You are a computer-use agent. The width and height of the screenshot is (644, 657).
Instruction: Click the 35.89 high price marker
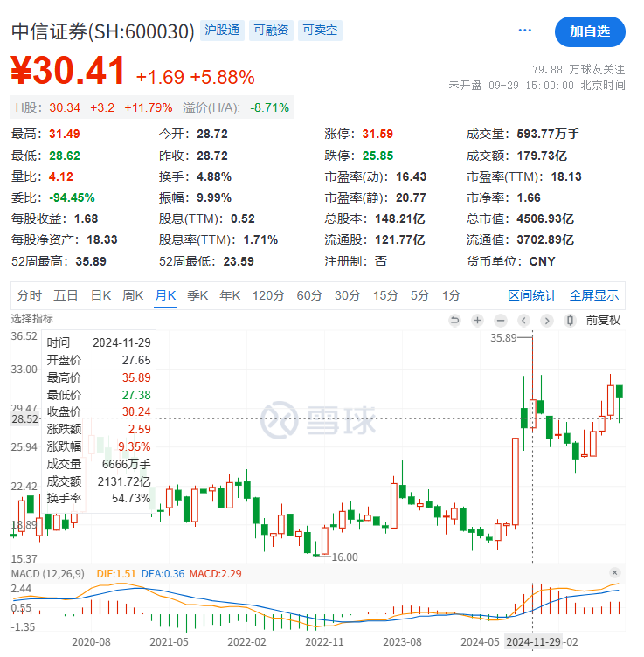click(503, 338)
